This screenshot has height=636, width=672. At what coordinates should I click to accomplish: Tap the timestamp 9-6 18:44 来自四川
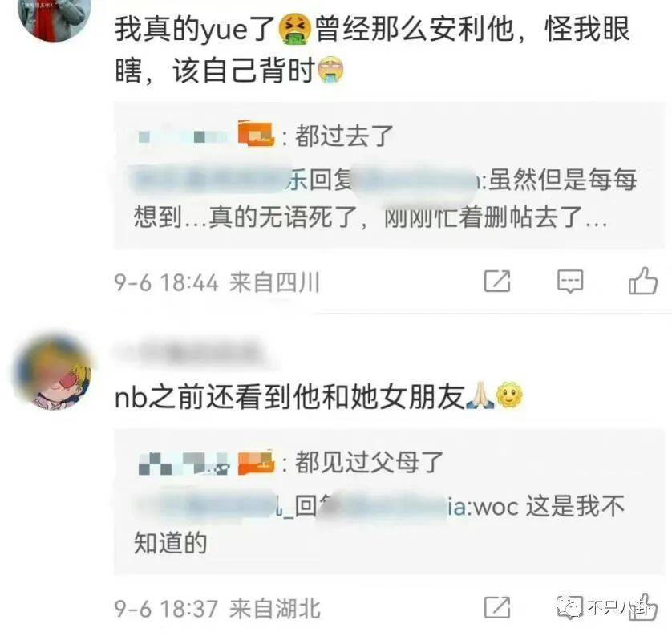coord(217,282)
